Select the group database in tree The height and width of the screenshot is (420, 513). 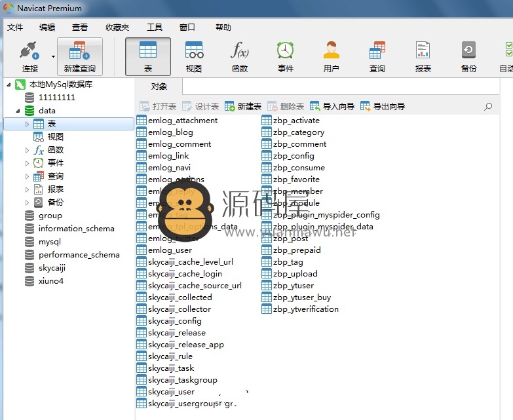pyautogui.click(x=43, y=215)
